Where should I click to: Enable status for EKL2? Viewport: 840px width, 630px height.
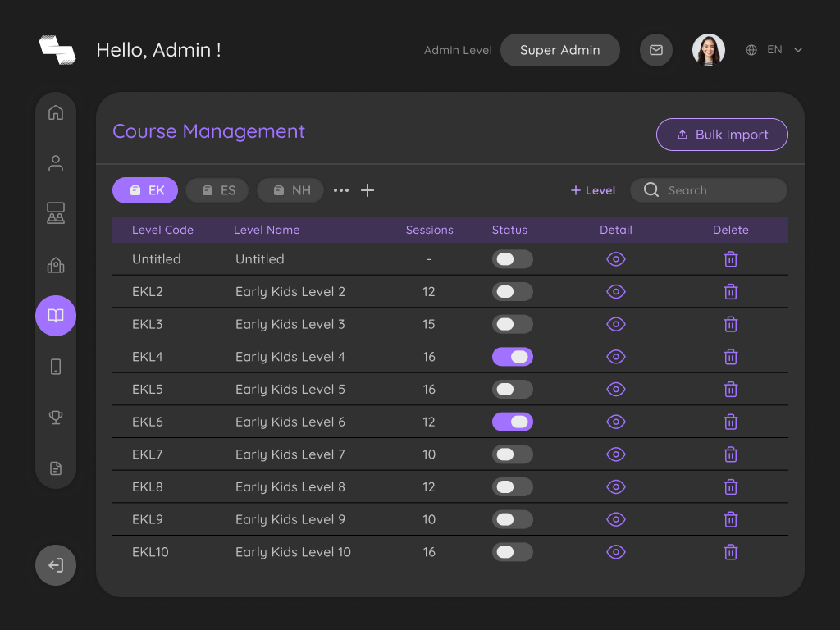512,292
